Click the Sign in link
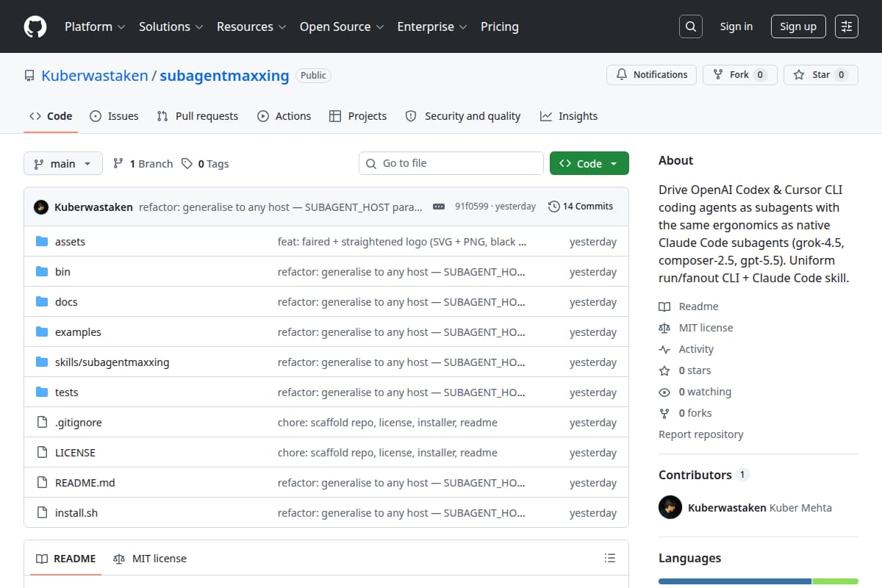The height and width of the screenshot is (588, 882). (736, 26)
